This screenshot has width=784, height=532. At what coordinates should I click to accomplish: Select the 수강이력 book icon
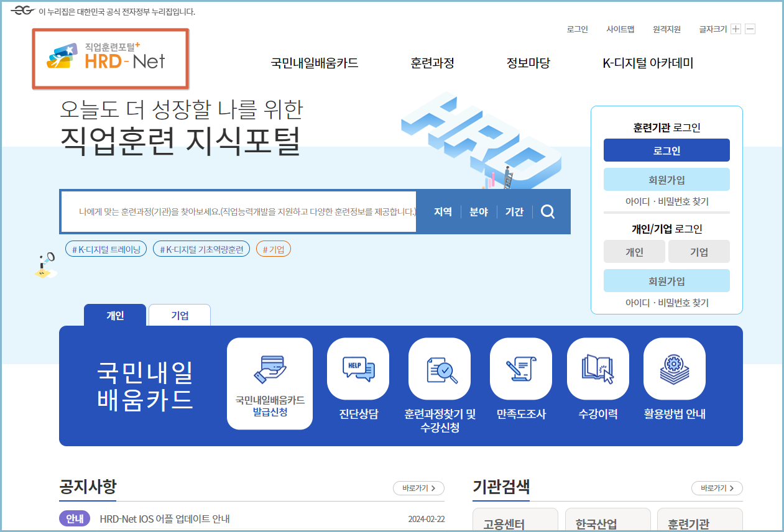(x=597, y=369)
